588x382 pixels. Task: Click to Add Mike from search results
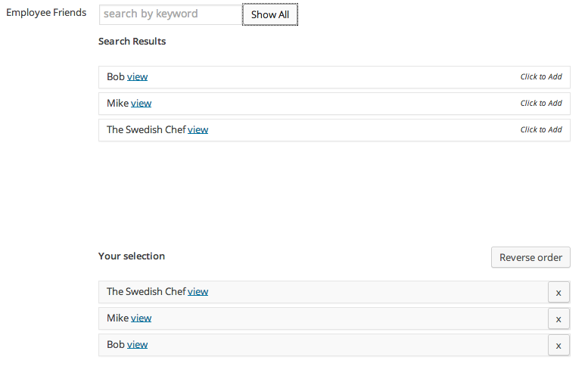(x=541, y=104)
